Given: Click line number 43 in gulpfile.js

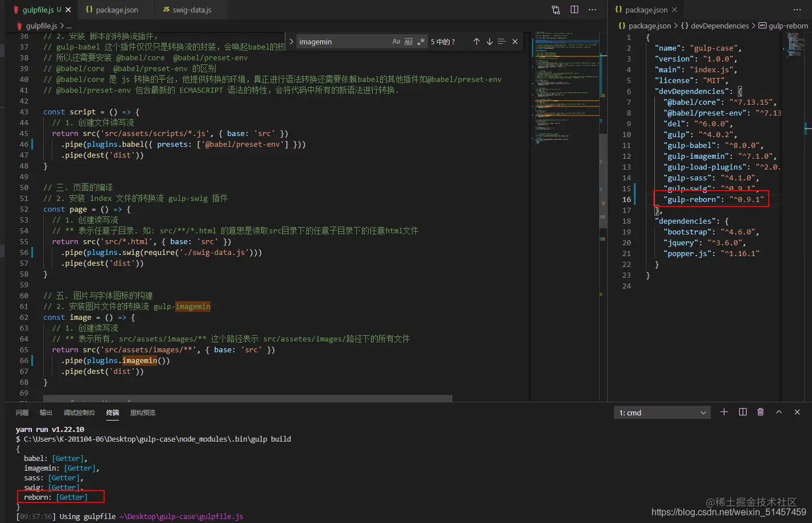Looking at the screenshot, I should 24,112.
